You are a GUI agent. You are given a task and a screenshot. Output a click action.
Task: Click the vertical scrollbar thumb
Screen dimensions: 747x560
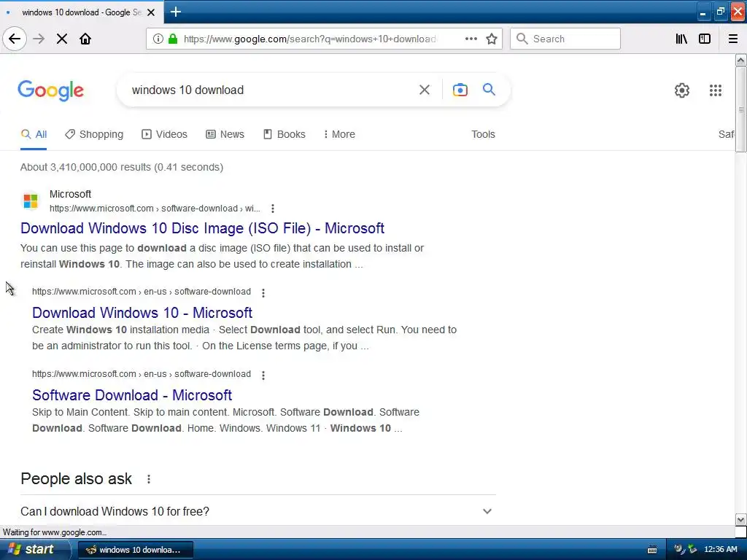pyautogui.click(x=740, y=109)
